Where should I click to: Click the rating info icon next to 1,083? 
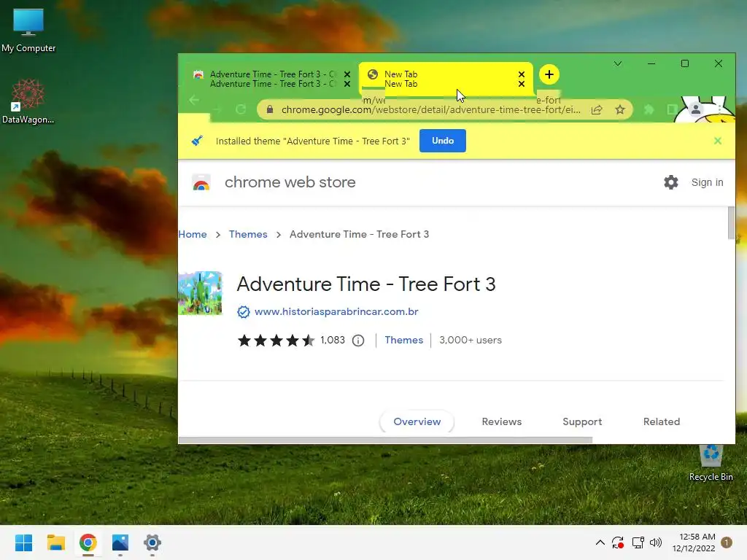[x=358, y=341]
